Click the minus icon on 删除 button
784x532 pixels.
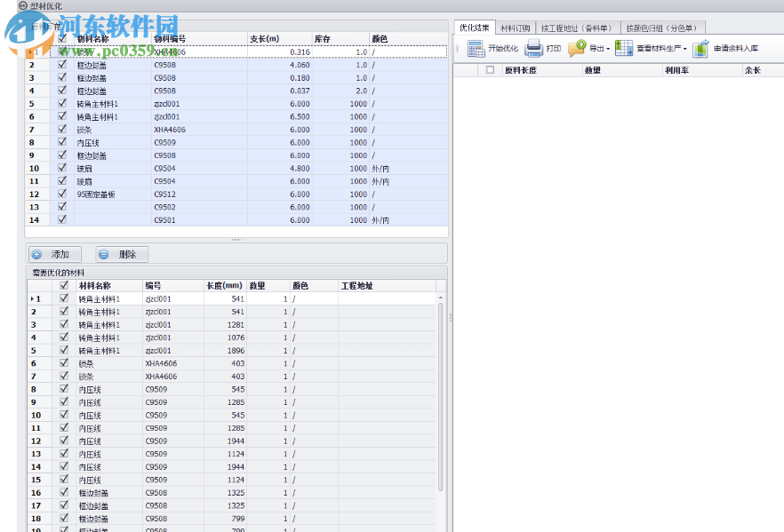coord(104,254)
